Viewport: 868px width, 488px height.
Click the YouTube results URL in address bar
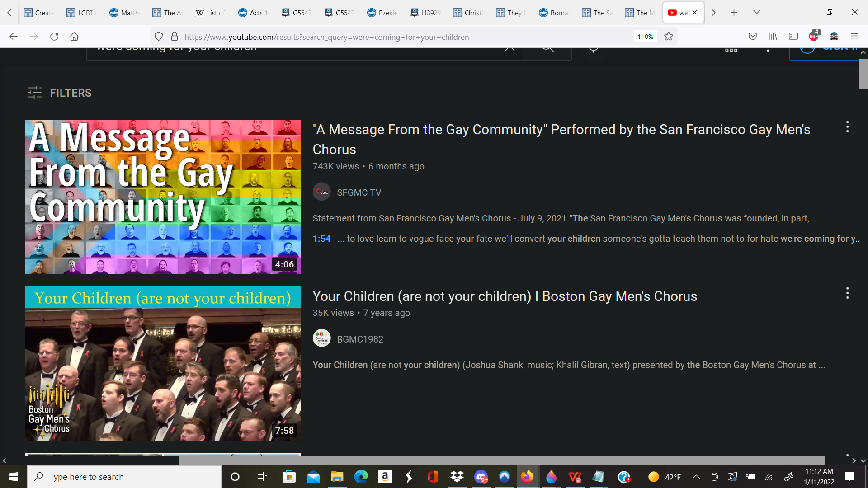(326, 37)
